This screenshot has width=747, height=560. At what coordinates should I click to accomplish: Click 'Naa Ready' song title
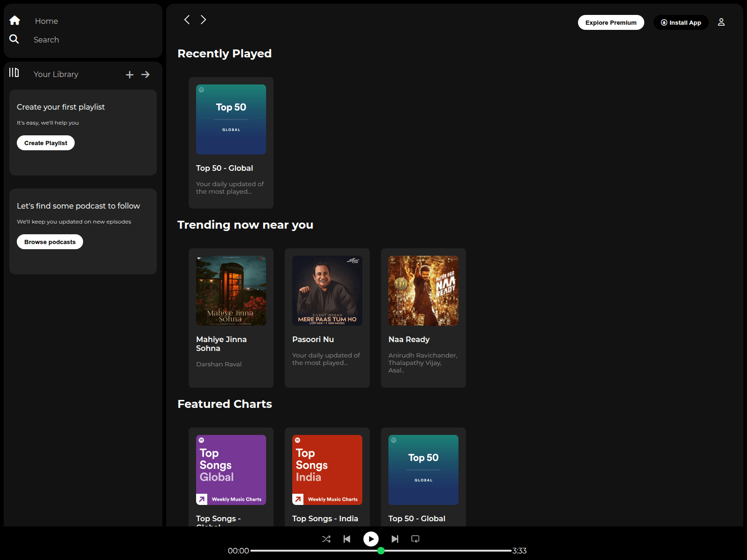[409, 339]
